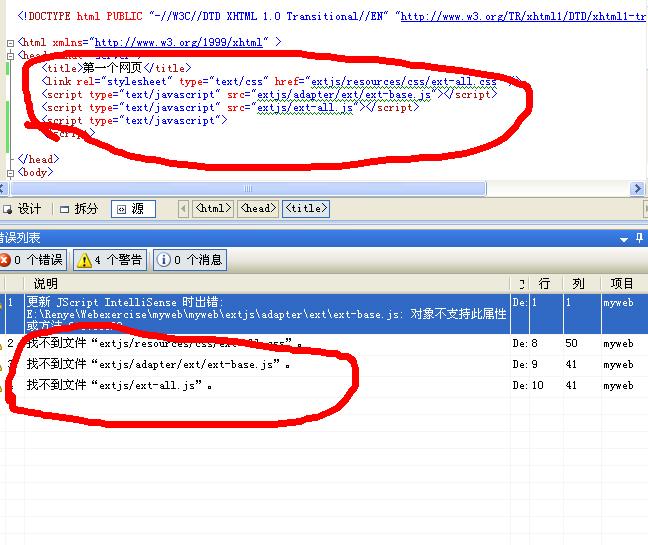Collapse the <html> element outline in editor
Viewport: 648px width, 545px height.
10,42
